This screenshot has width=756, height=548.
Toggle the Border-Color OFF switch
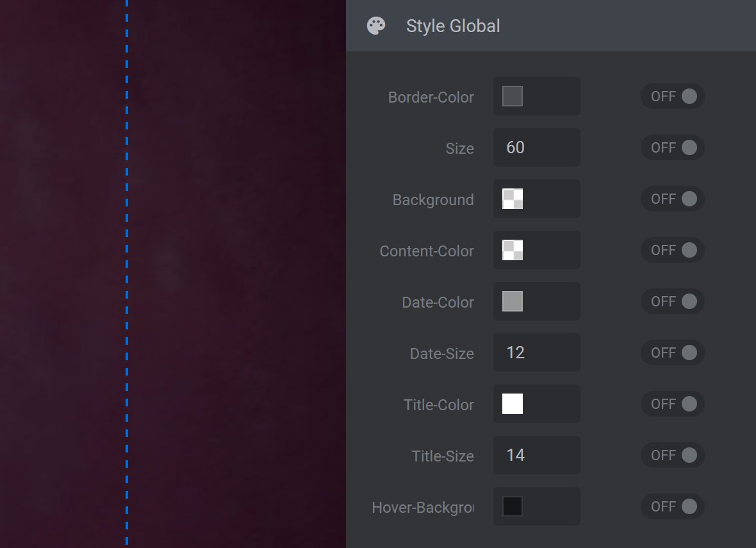pos(673,97)
